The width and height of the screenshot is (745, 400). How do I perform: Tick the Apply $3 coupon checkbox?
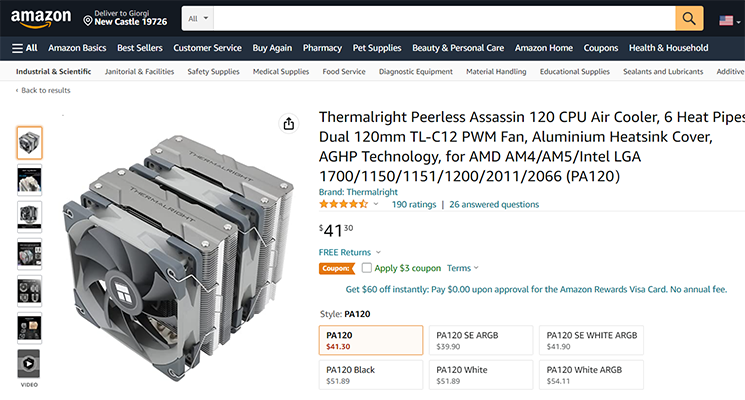[x=366, y=268]
